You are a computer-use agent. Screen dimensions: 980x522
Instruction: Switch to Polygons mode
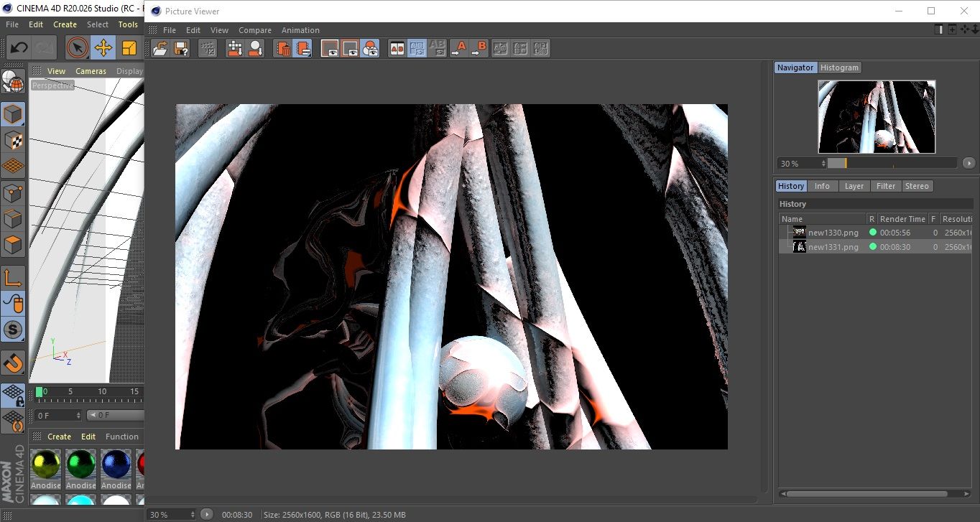(13, 244)
